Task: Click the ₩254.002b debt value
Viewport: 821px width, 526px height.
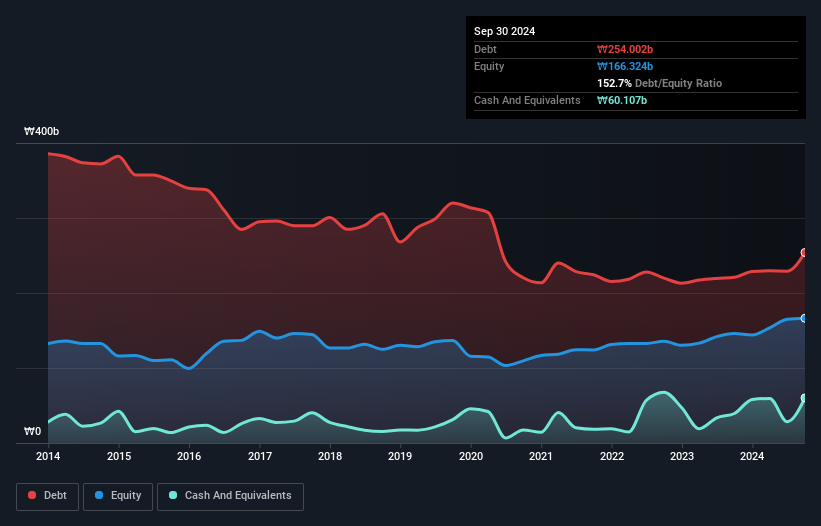Action: [x=625, y=49]
